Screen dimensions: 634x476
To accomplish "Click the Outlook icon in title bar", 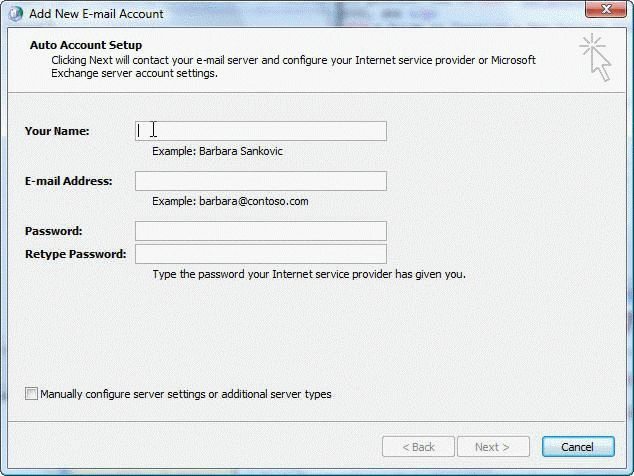I will [x=15, y=14].
